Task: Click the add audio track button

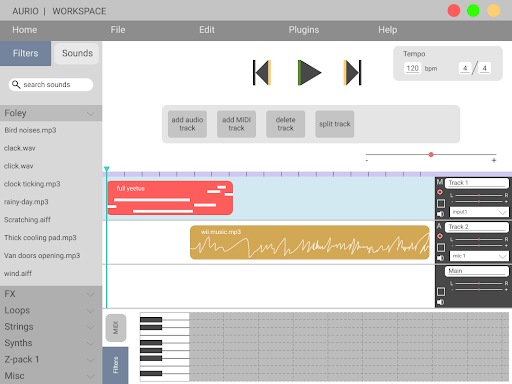Action: (187, 124)
